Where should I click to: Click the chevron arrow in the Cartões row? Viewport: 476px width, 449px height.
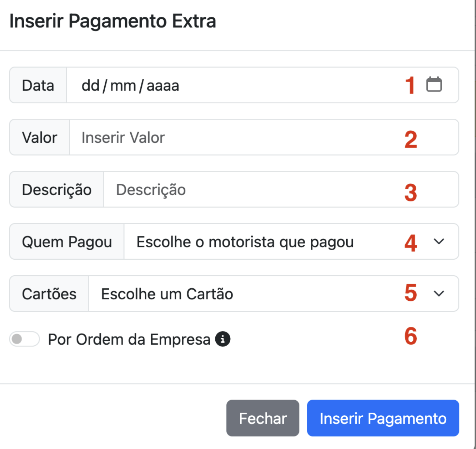[439, 294]
